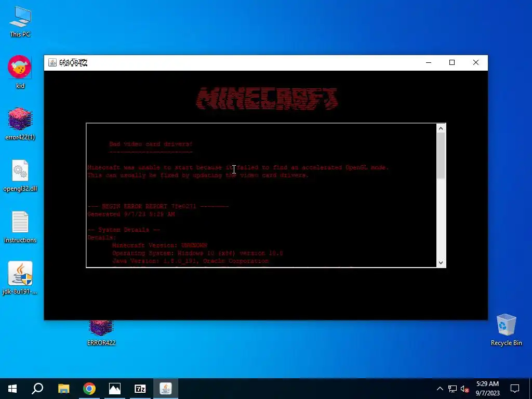The image size is (532, 399).
Task: Open This PC desktop icon
Action: point(20,22)
